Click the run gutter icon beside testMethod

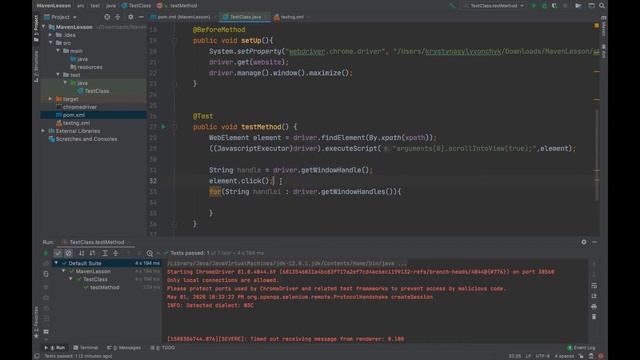[164, 127]
